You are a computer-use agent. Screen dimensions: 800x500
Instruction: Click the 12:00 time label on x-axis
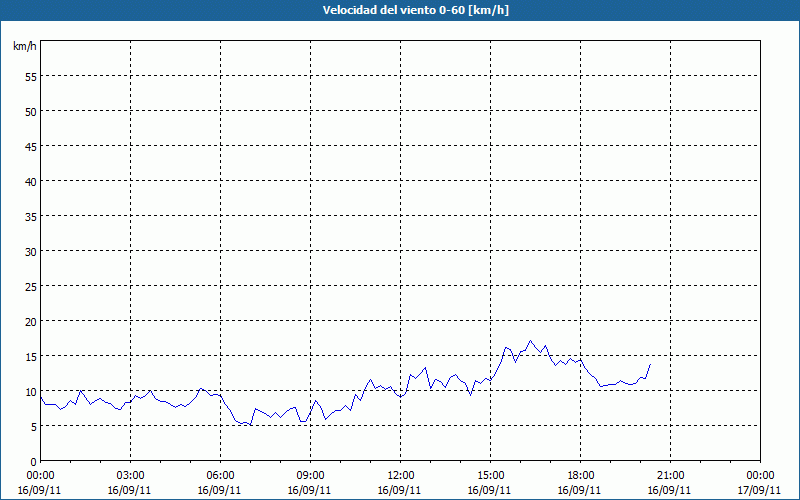pos(400,475)
